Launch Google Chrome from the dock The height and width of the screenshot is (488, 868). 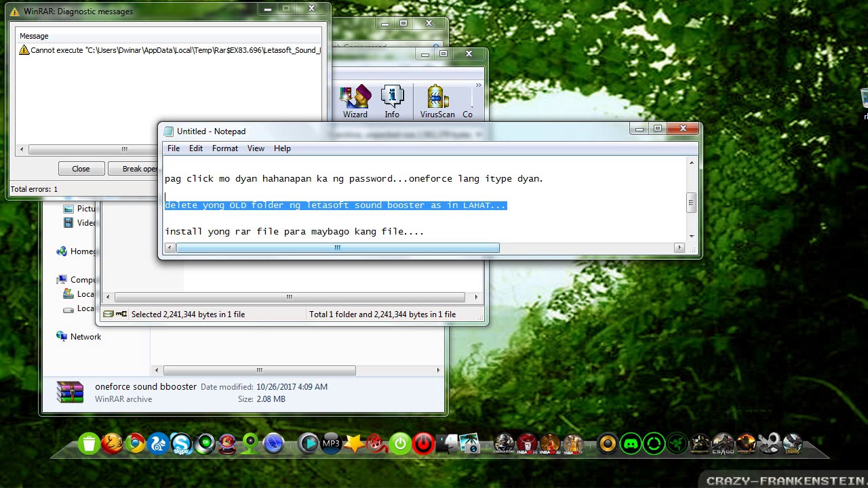click(x=135, y=444)
